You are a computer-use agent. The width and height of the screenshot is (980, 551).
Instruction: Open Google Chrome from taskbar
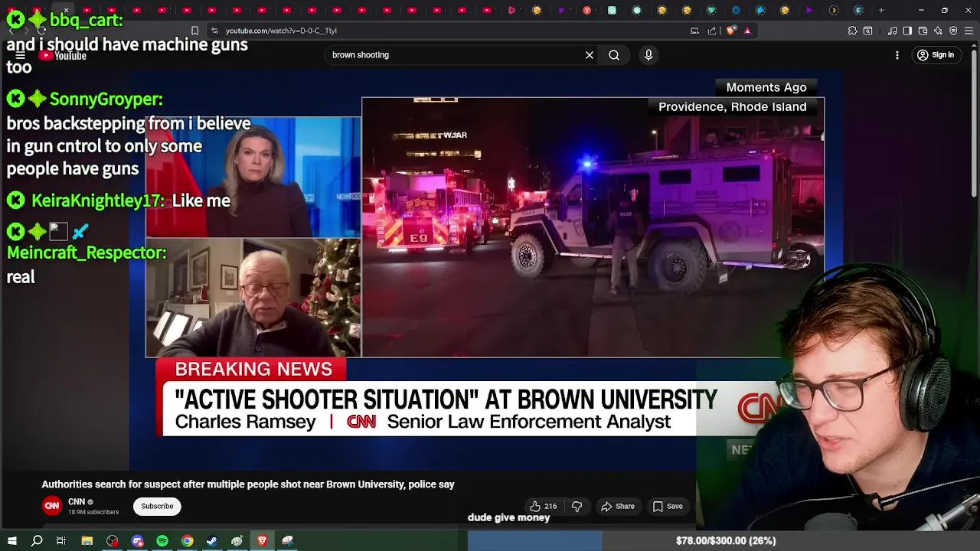click(x=187, y=541)
